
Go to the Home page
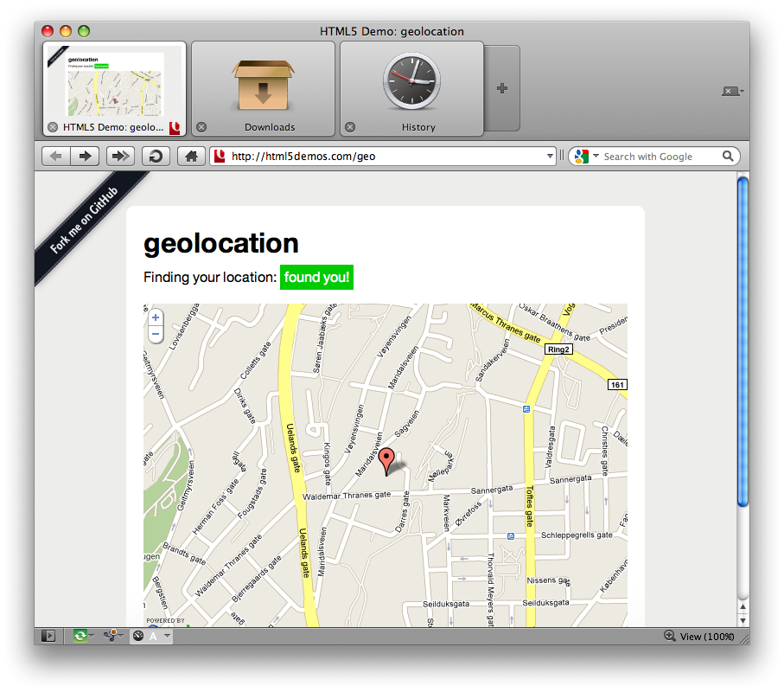[x=190, y=157]
